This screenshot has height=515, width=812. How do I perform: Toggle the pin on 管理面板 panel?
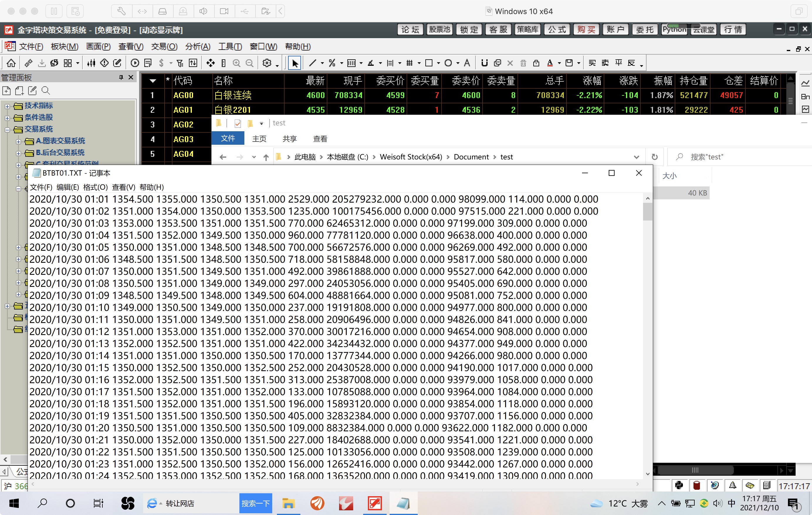tap(121, 77)
